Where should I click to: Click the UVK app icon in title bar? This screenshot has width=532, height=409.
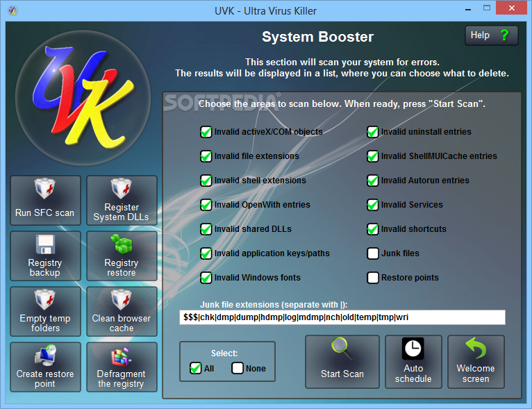point(13,10)
